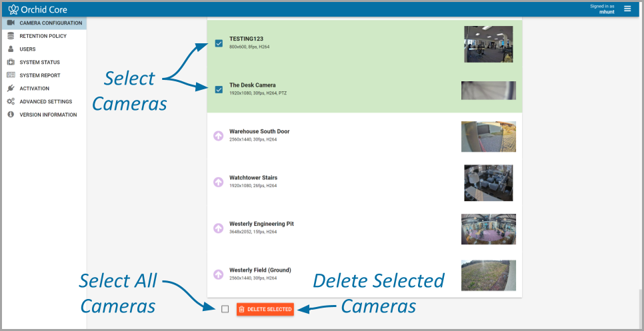The image size is (644, 331).
Task: Select the Warehouse South Door name
Action: click(x=259, y=132)
